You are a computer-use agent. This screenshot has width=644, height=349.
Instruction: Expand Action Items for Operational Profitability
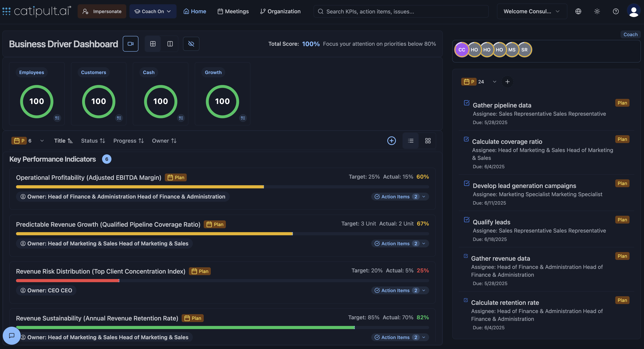tap(400, 197)
